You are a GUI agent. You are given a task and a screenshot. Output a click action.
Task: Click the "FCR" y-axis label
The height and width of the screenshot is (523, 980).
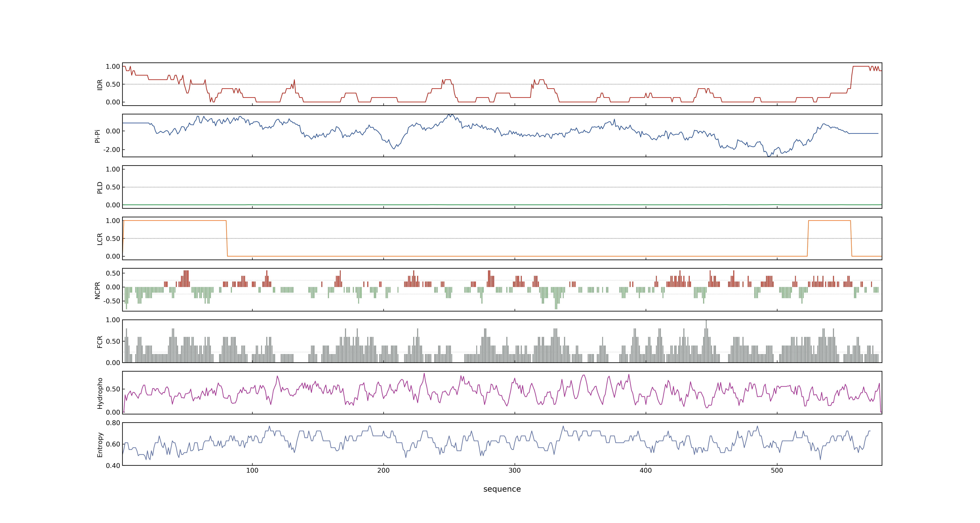click(x=100, y=341)
